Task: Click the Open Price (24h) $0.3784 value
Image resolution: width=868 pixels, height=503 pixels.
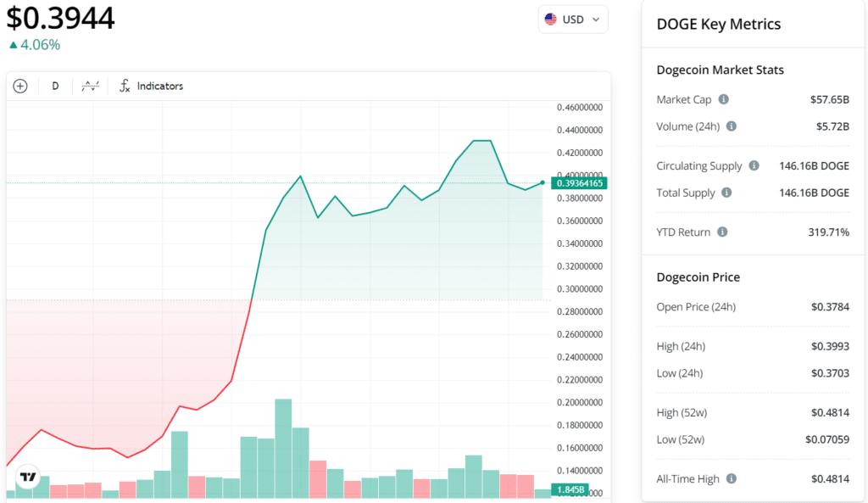Action: point(830,307)
